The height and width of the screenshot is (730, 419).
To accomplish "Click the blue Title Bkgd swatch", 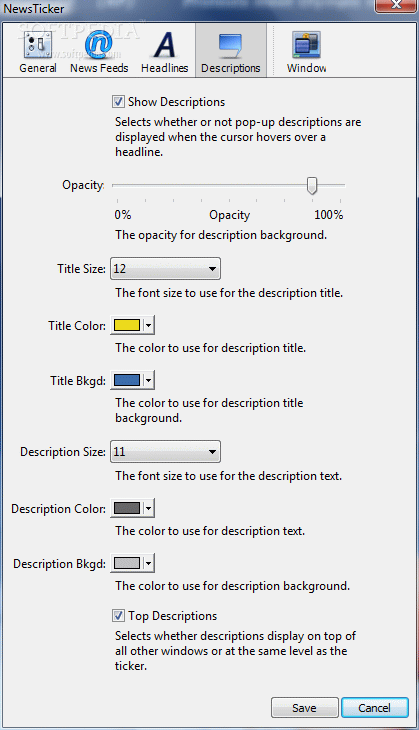I will 127,380.
